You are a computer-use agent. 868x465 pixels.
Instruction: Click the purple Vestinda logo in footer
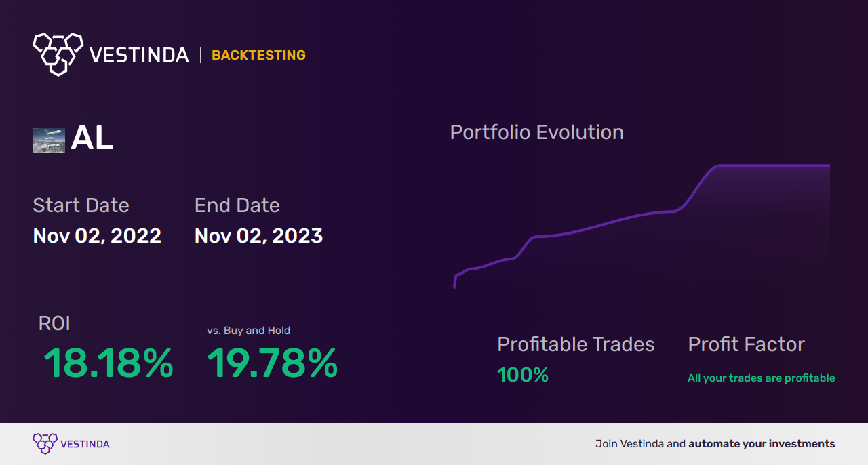coord(45,444)
